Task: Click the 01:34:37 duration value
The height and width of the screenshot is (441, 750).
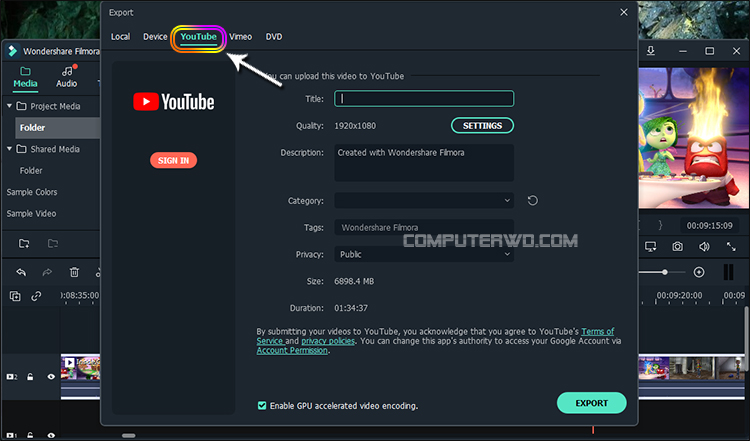Action: coord(351,308)
